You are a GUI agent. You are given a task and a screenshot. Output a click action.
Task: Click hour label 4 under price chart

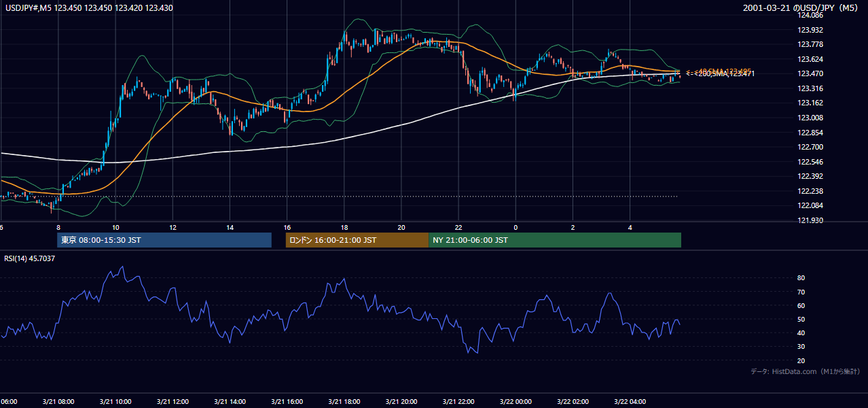630,227
